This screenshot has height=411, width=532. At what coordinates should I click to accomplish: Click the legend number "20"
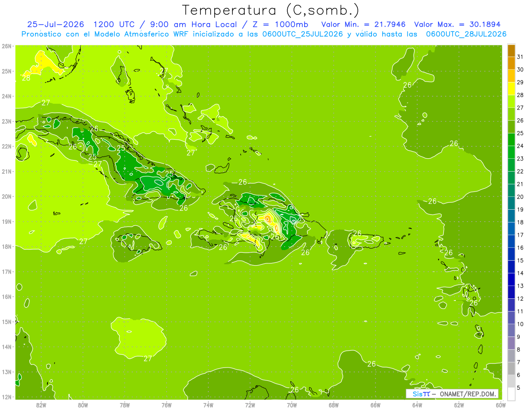click(520, 196)
